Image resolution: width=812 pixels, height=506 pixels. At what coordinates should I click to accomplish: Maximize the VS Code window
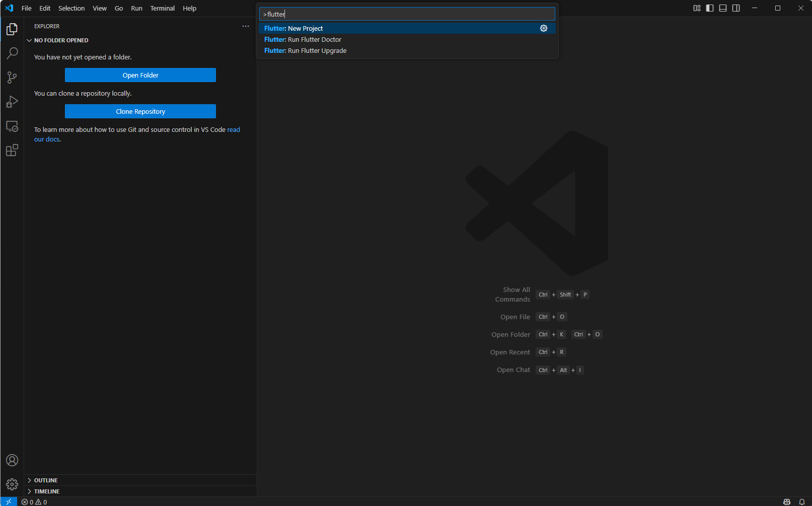pyautogui.click(x=778, y=8)
